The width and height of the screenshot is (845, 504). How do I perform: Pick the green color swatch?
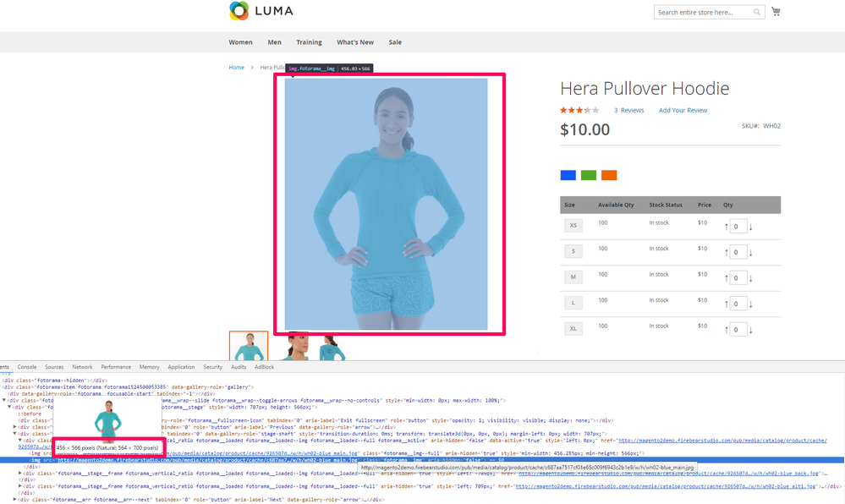point(589,175)
